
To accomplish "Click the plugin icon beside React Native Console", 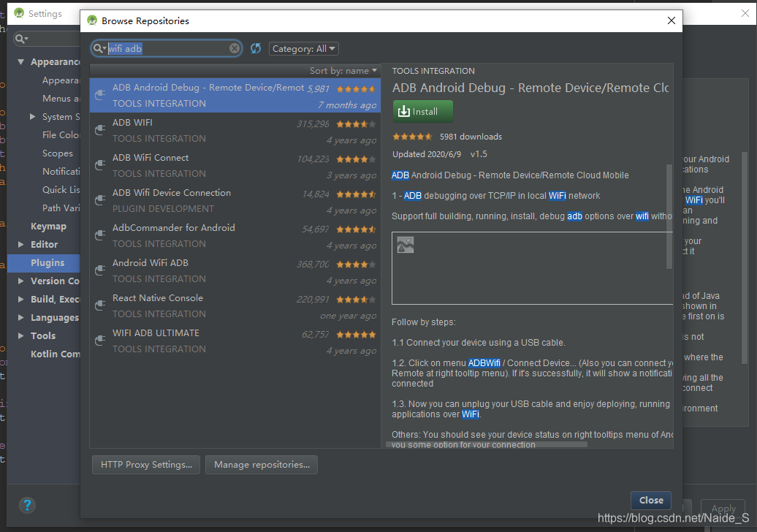I will point(100,305).
